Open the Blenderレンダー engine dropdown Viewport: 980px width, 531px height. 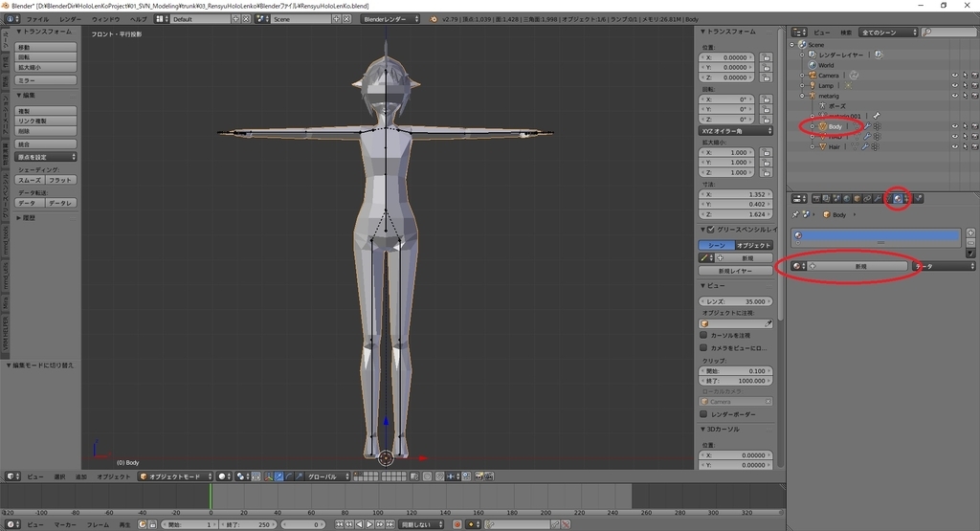point(390,19)
